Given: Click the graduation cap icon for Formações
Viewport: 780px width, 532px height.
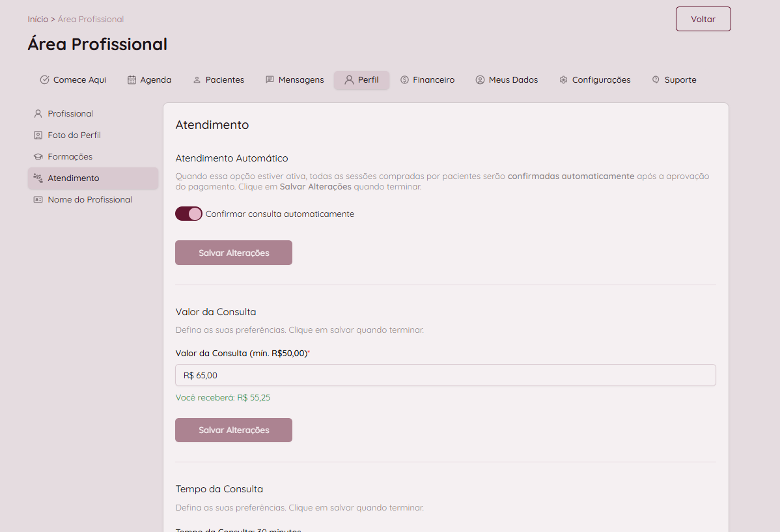Looking at the screenshot, I should coord(38,157).
